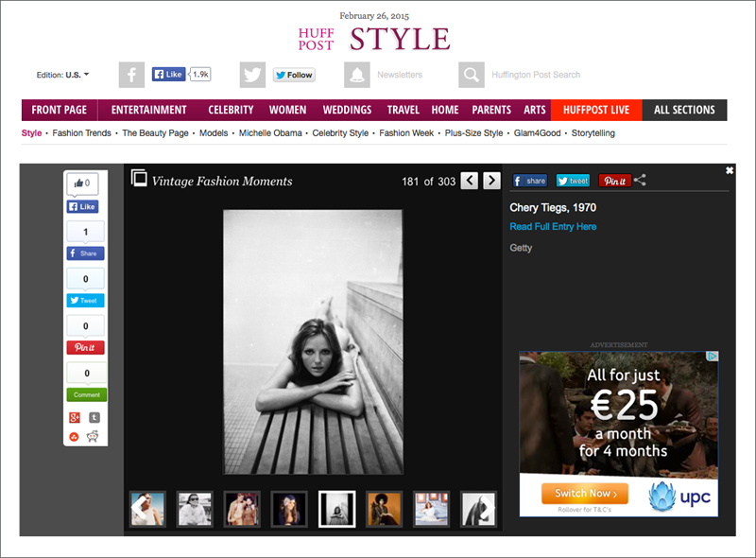The height and width of the screenshot is (558, 756).
Task: Go to previous gallery photo
Action: click(x=470, y=181)
